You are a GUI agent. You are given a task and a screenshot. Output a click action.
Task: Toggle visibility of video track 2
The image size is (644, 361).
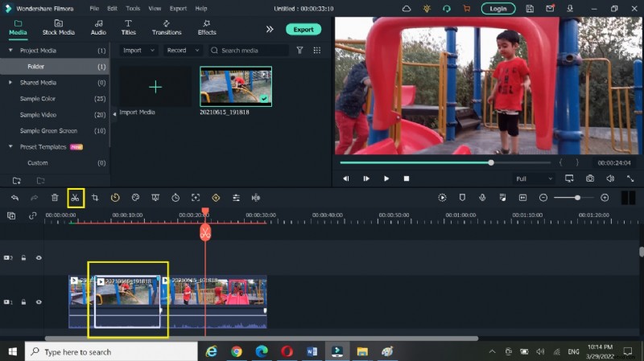(x=39, y=257)
